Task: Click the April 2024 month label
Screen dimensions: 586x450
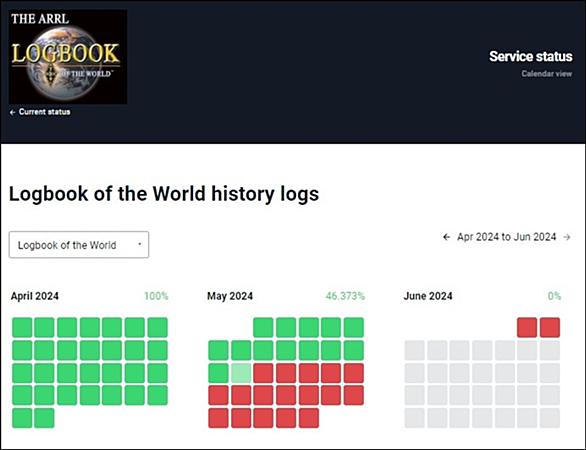Action: (x=35, y=296)
